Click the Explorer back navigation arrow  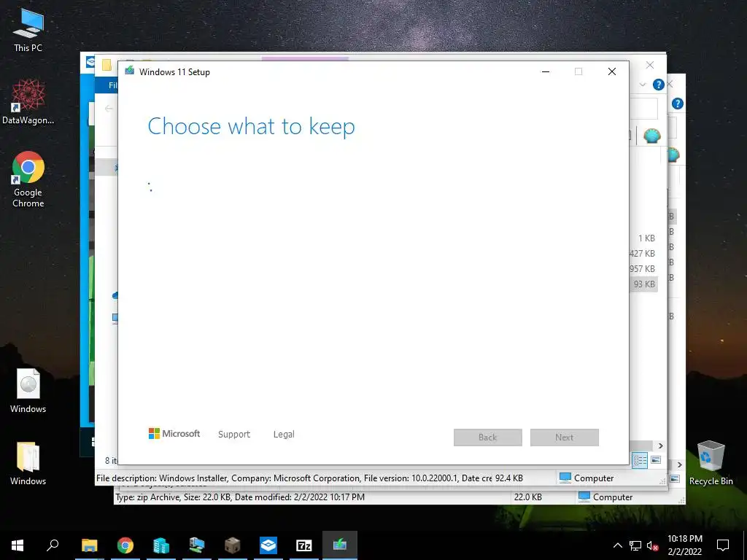point(109,109)
